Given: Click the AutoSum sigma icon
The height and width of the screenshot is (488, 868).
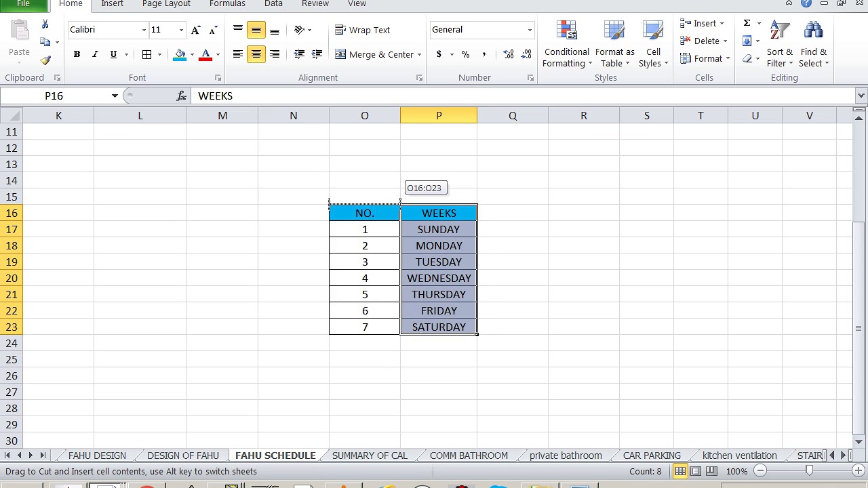Looking at the screenshot, I should tap(747, 23).
